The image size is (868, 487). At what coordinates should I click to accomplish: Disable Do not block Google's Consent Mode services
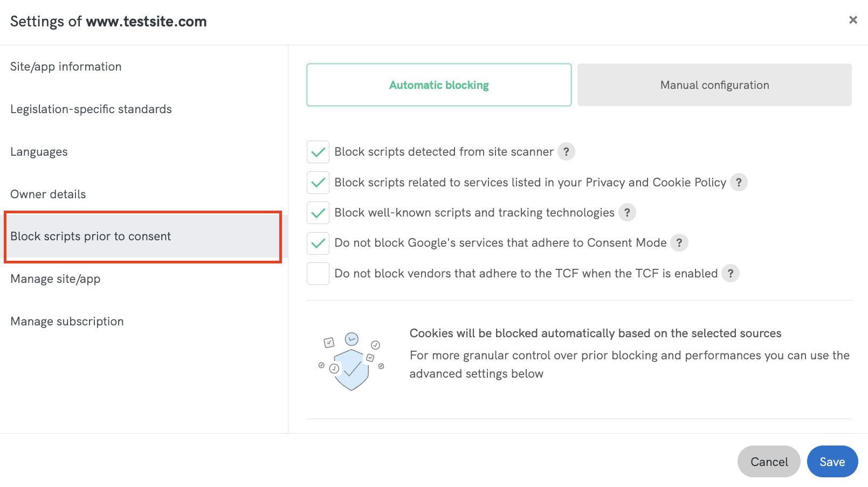[318, 242]
